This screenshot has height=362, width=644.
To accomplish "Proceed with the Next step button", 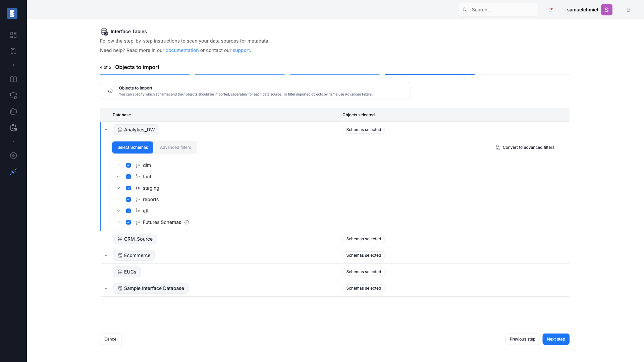I will (556, 339).
